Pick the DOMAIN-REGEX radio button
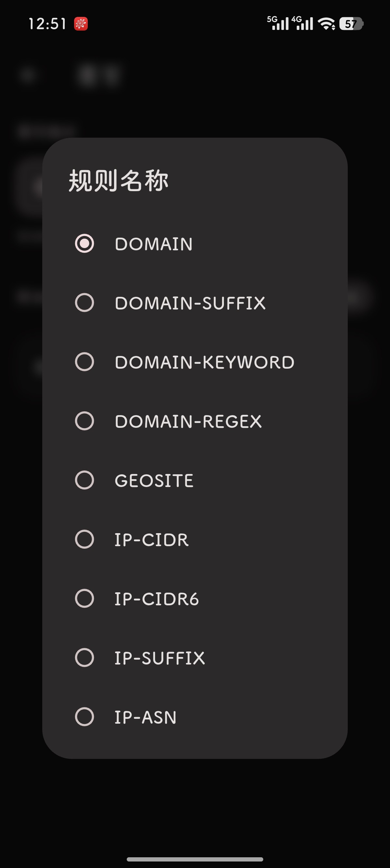 84,421
